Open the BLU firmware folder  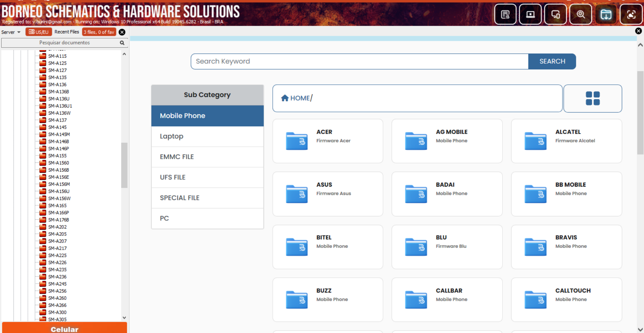(x=447, y=247)
